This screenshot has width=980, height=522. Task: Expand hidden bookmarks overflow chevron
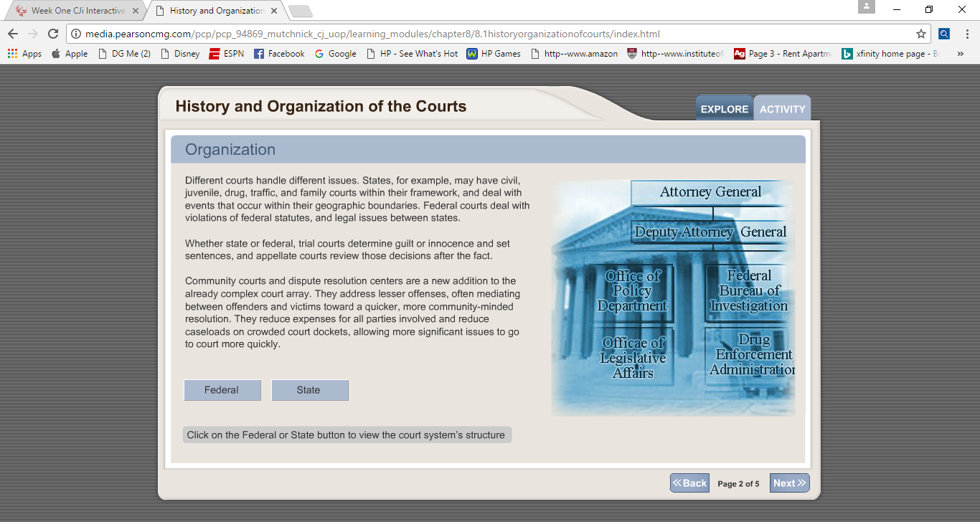point(961,54)
